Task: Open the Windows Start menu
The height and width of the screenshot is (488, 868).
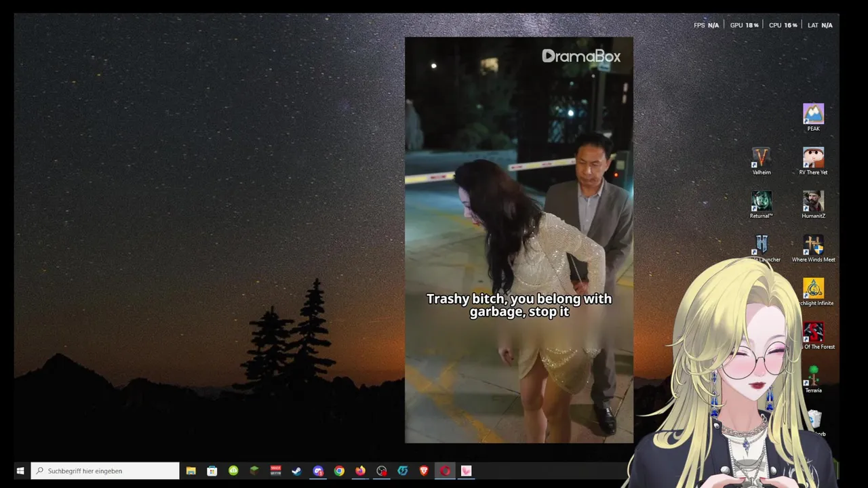Action: tap(20, 470)
